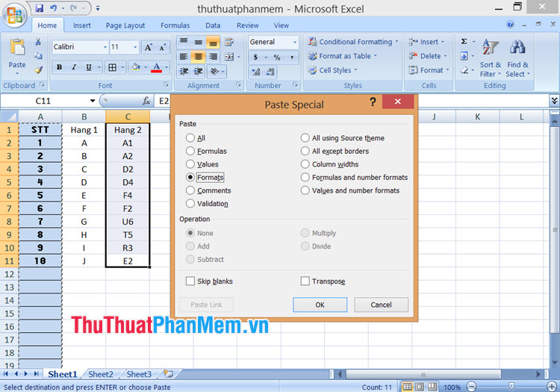Switch to the Sheet2 worksheet tab

tap(101, 374)
